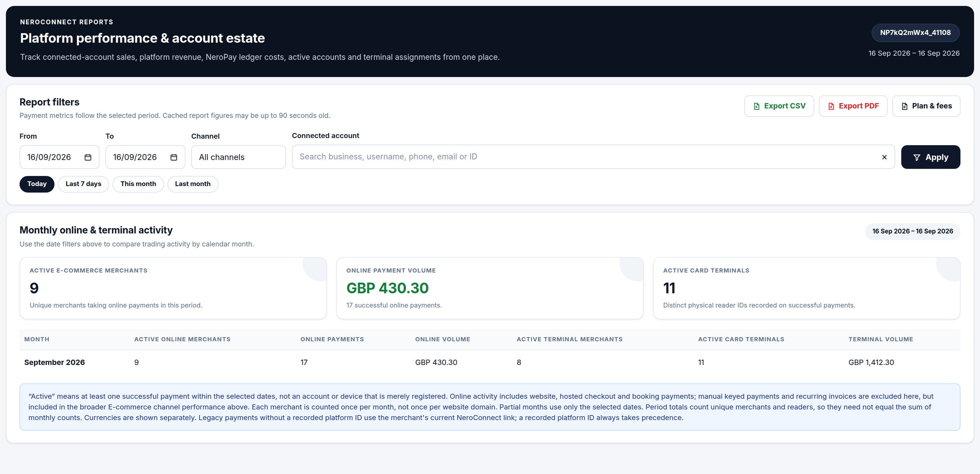The height and width of the screenshot is (474, 980).
Task: Focus the Connected account search field
Action: click(x=594, y=157)
